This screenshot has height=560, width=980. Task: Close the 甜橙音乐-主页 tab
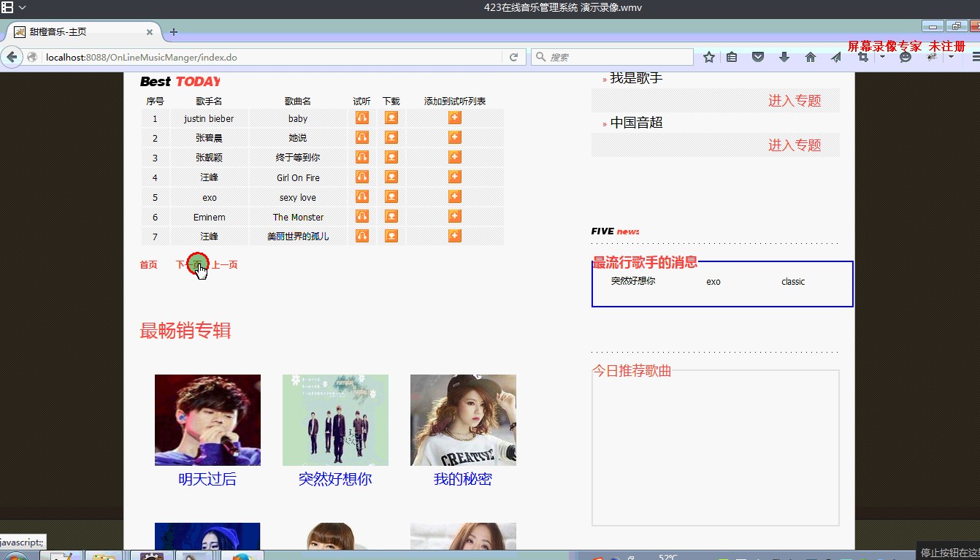pos(150,32)
